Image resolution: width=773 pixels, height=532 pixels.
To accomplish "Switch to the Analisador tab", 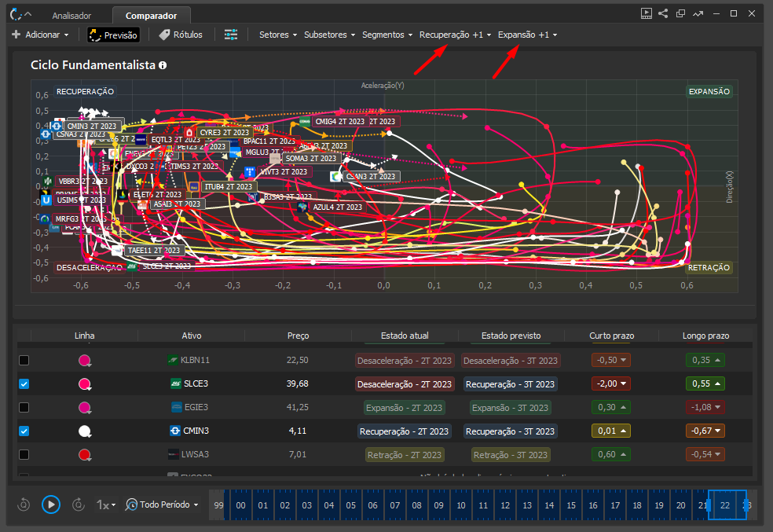I will (71, 16).
